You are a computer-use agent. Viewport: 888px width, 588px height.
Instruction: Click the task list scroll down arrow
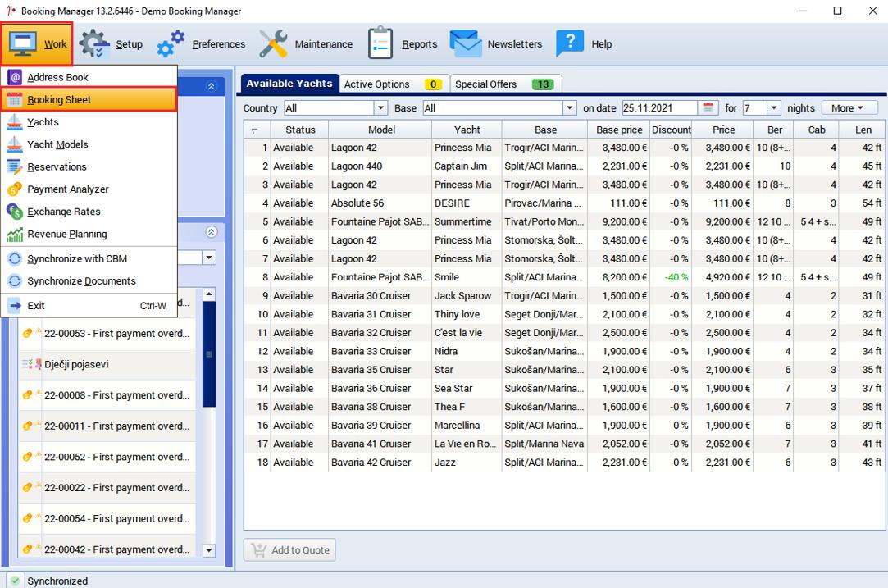point(209,549)
